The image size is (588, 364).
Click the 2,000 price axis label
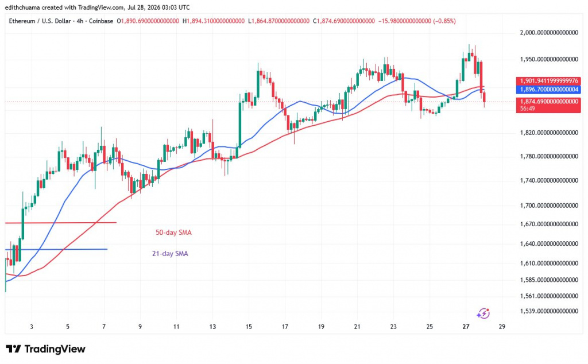[x=549, y=33]
